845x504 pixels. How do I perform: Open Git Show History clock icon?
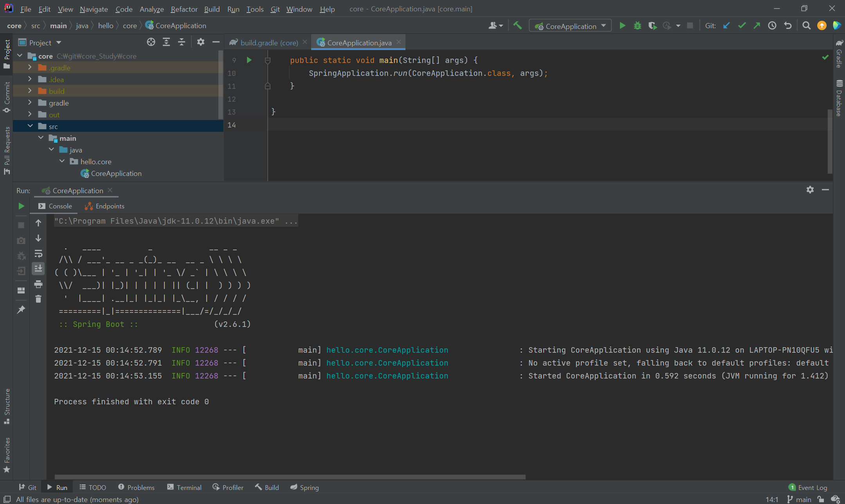tap(772, 26)
